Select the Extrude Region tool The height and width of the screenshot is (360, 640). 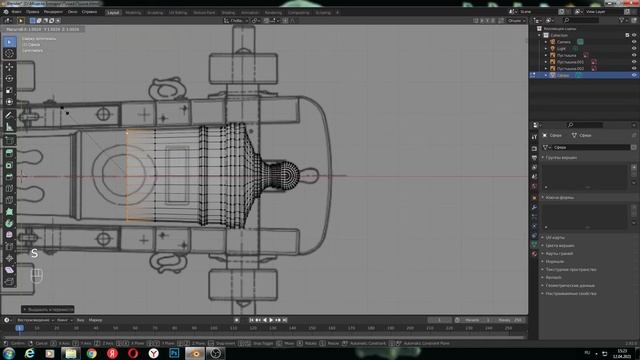point(9,153)
